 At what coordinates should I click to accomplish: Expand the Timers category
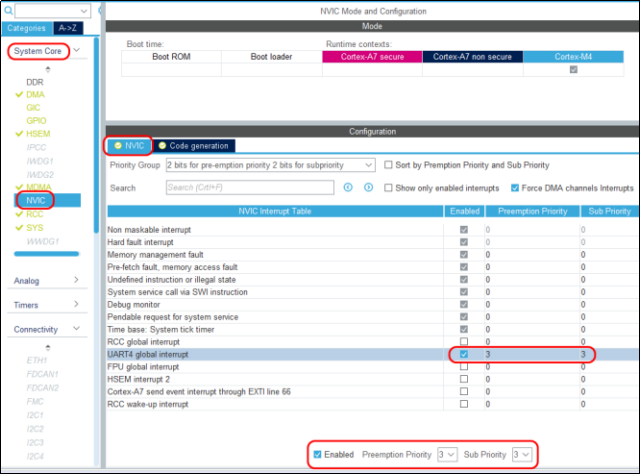click(76, 304)
